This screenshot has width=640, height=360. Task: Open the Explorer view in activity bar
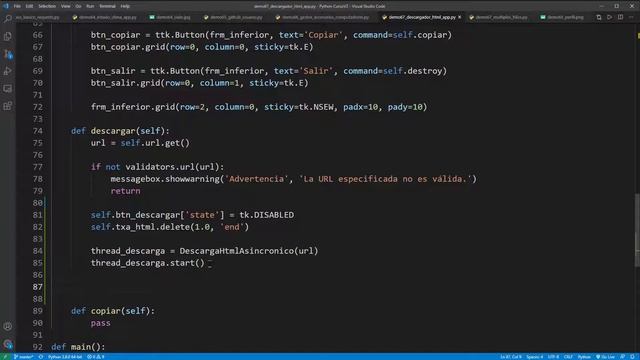pos(8,36)
